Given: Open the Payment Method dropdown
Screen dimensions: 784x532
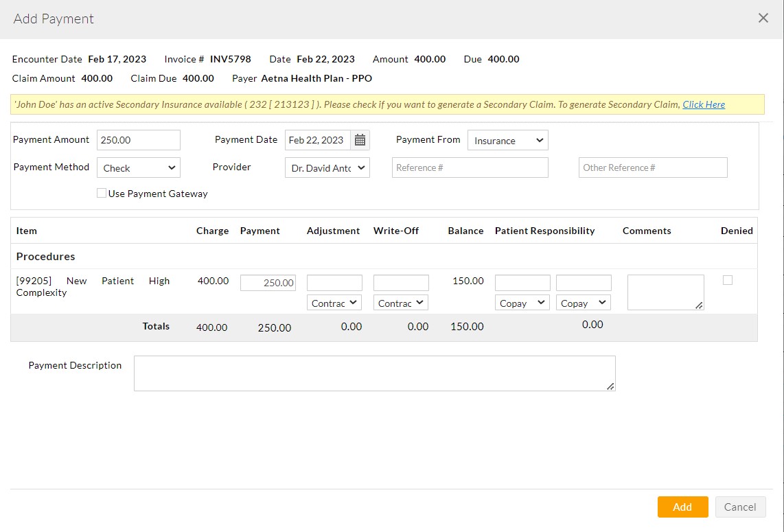Looking at the screenshot, I should pos(138,167).
